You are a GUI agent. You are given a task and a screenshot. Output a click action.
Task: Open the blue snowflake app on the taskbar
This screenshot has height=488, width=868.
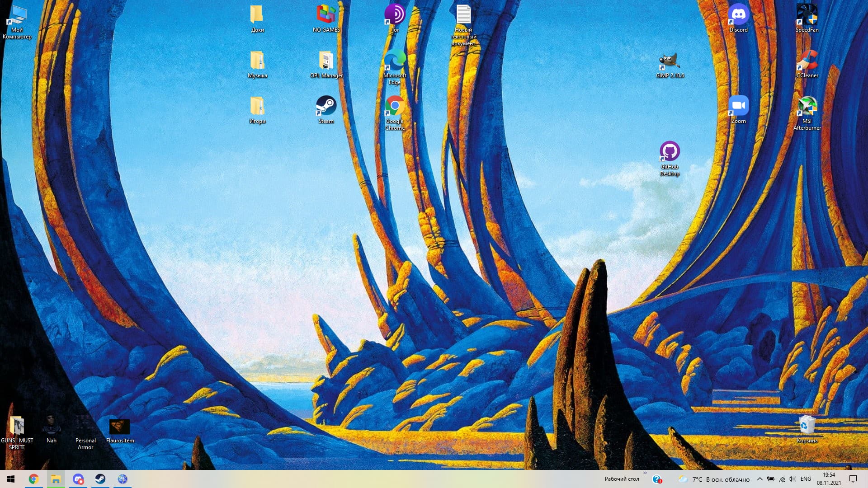(x=122, y=479)
